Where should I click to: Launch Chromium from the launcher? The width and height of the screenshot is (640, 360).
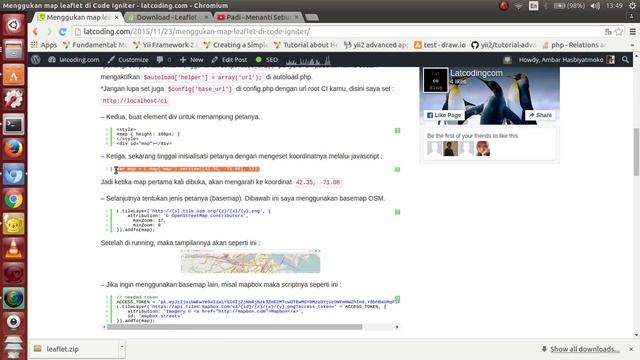(13, 174)
